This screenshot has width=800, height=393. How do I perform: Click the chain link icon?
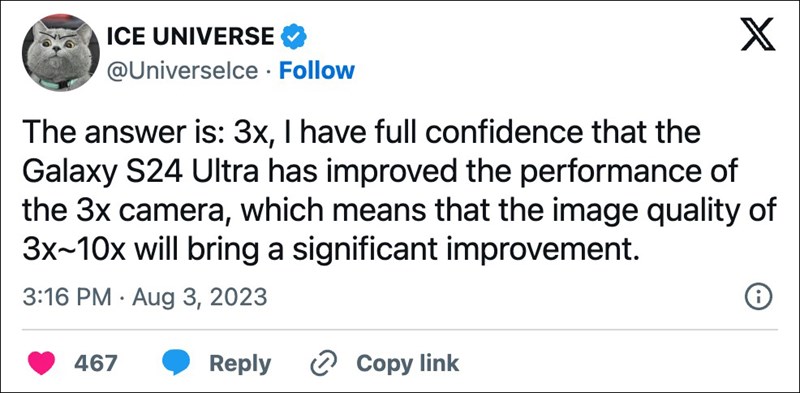tap(325, 364)
